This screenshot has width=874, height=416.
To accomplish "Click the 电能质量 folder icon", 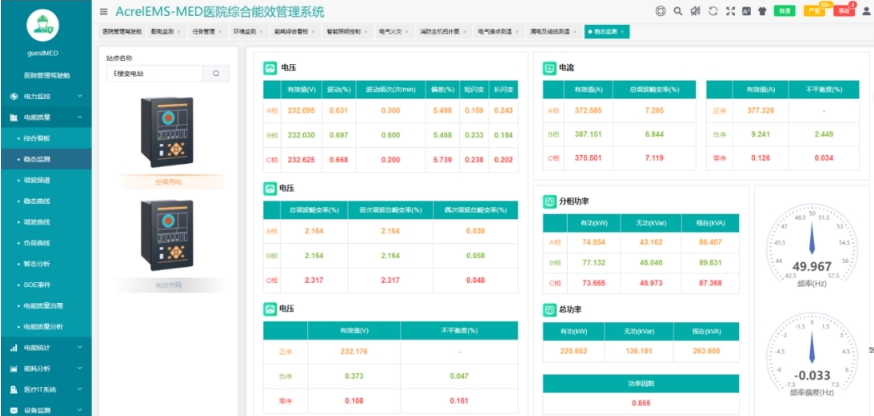I will [14, 118].
